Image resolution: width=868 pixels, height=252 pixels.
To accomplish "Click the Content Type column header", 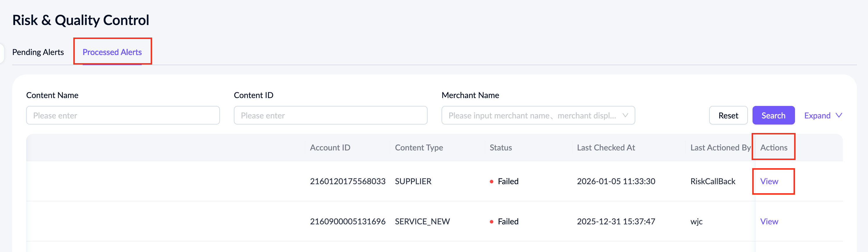I will 419,148.
